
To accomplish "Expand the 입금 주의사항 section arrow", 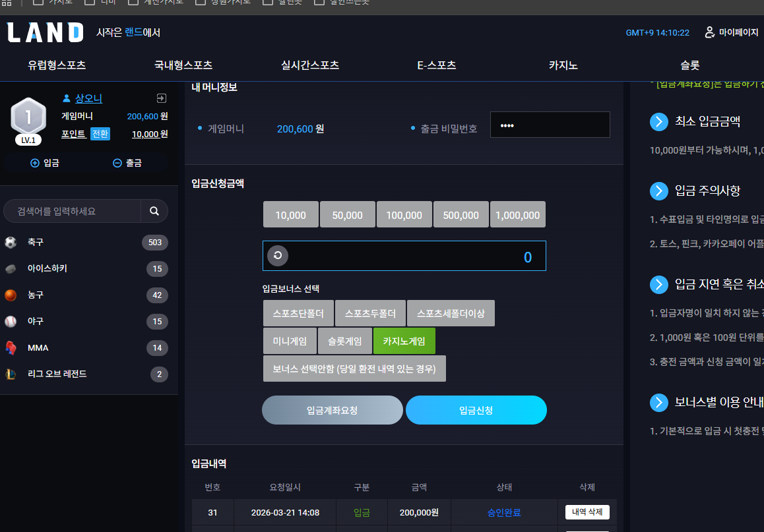I will (658, 191).
